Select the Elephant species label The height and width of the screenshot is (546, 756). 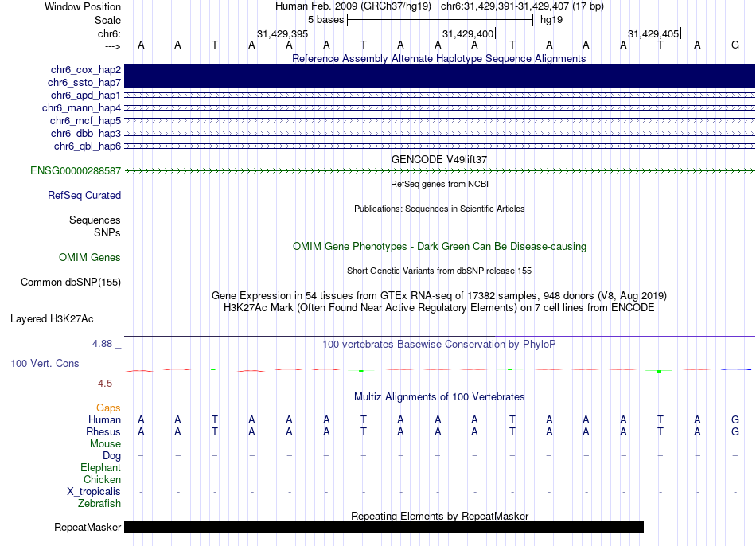coord(101,468)
